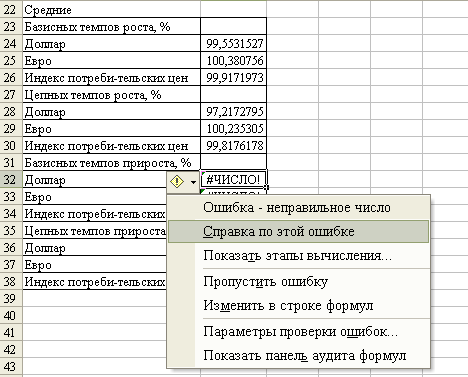The height and width of the screenshot is (377, 468).
Task: Select 'Показать панель аудита формул'
Action: point(298,355)
